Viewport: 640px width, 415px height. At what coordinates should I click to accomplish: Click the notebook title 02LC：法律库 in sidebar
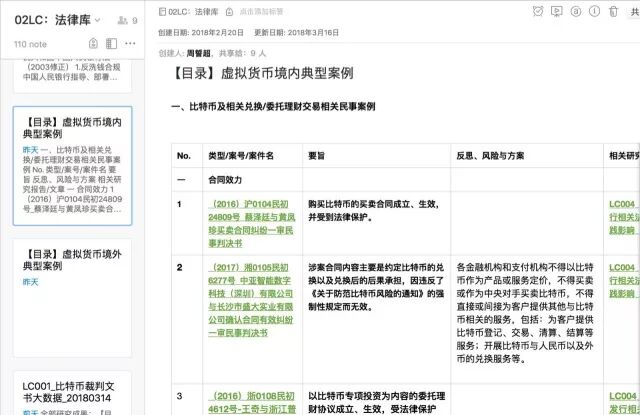click(x=52, y=20)
